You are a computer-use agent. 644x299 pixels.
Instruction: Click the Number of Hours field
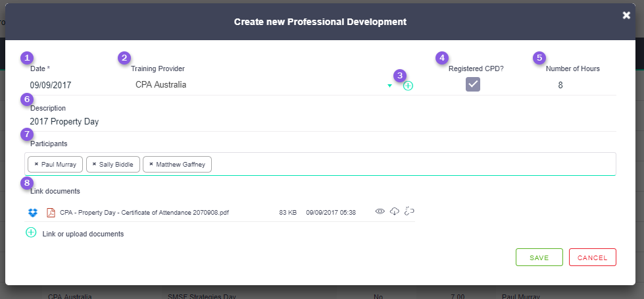click(x=560, y=85)
